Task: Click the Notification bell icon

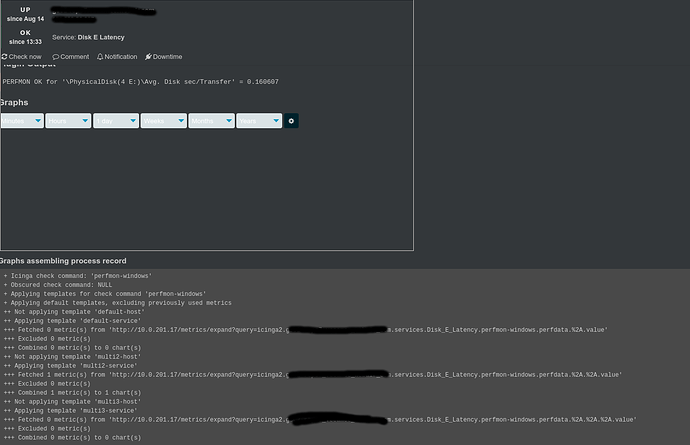Action: (x=100, y=56)
